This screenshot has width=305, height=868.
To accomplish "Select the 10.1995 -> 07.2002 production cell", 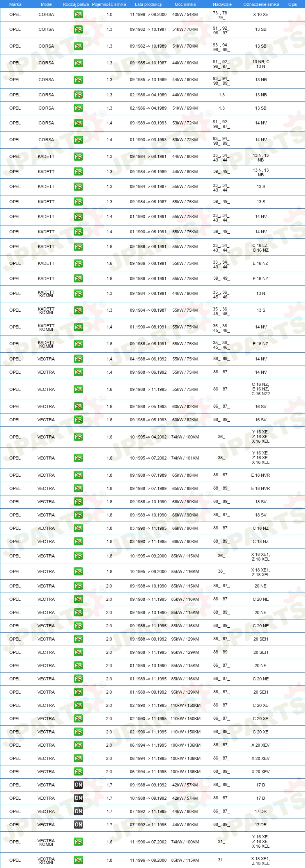I will pyautogui.click(x=148, y=458).
